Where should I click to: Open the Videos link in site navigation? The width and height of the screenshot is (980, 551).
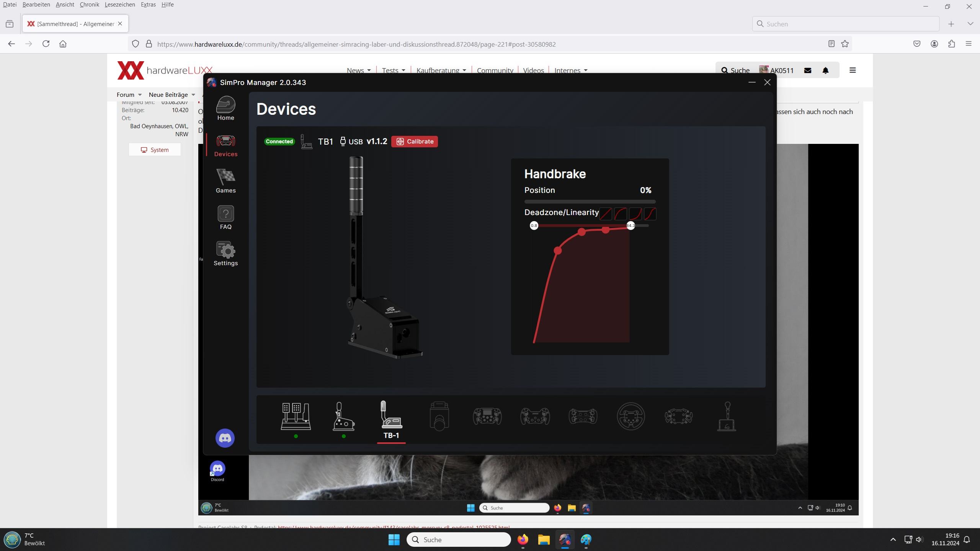click(x=533, y=70)
